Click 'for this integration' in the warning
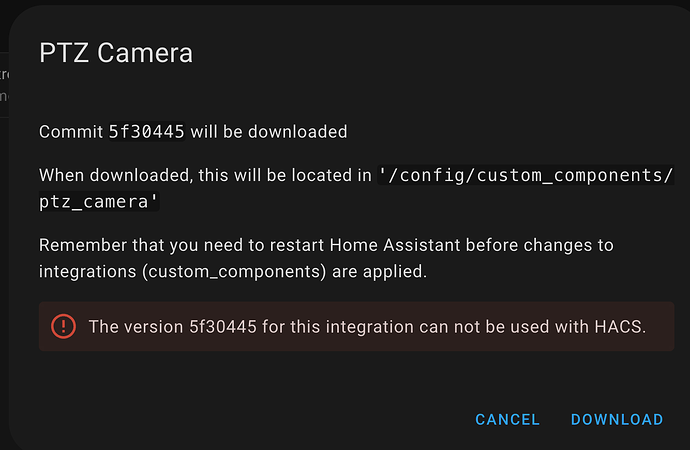690x450 pixels. tap(311, 326)
